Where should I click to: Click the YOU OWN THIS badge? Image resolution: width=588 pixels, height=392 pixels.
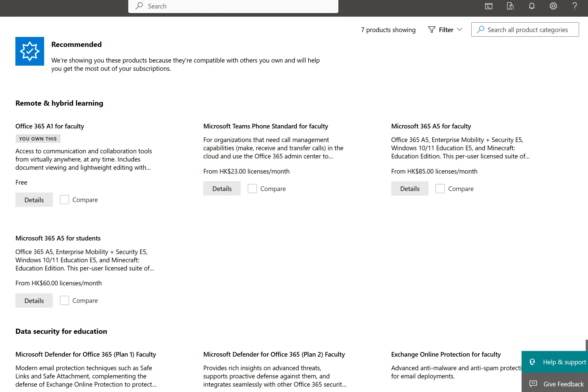point(38,139)
